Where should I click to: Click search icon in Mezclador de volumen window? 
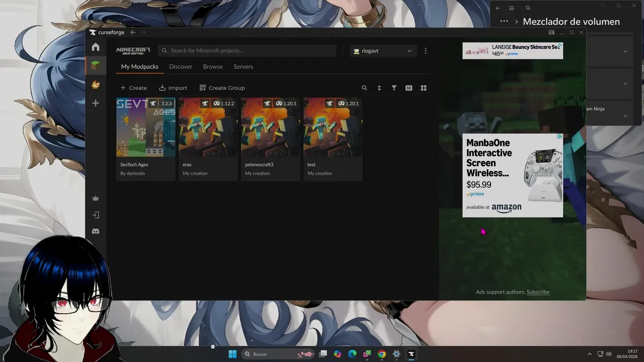(528, 8)
